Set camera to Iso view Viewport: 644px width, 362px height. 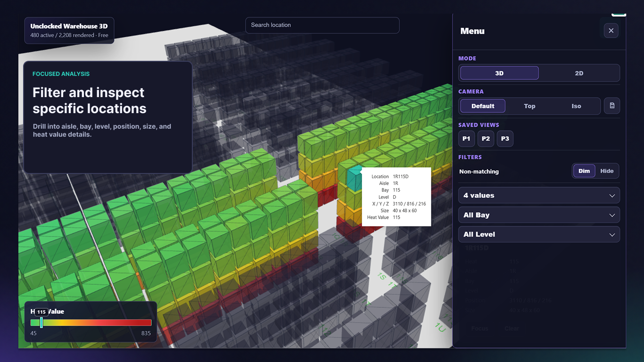576,106
